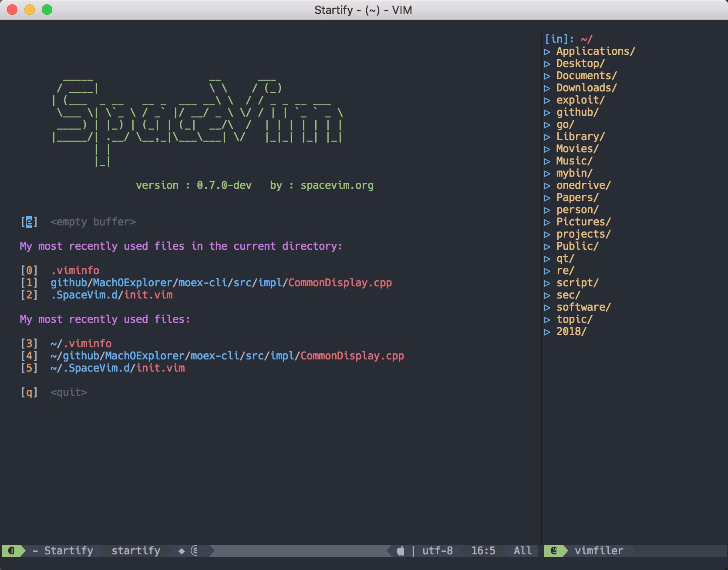The image size is (728, 570).
Task: Click the diamond symbol in statusline
Action: pyautogui.click(x=182, y=551)
